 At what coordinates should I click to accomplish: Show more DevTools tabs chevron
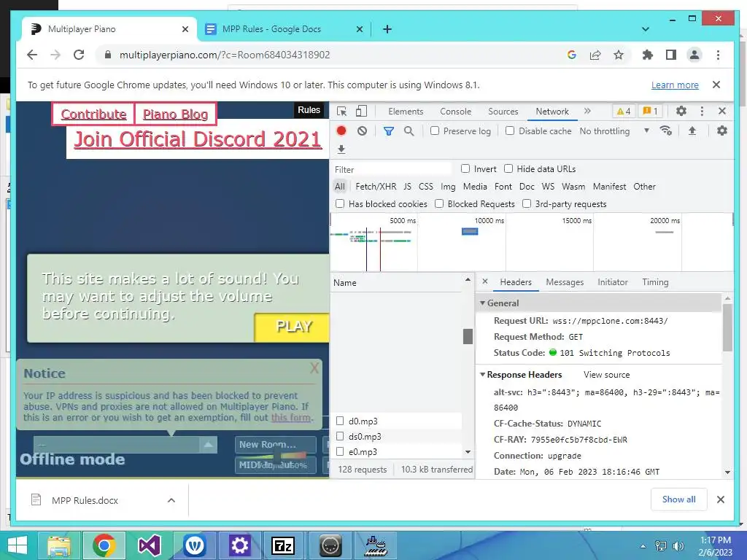[587, 111]
